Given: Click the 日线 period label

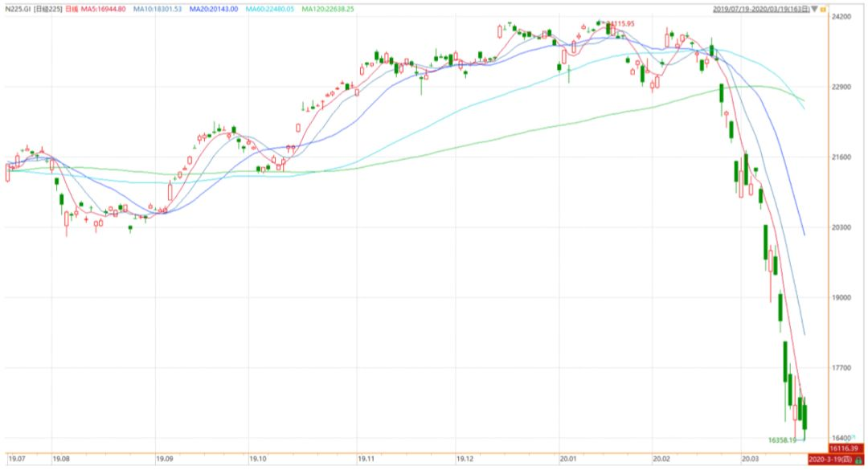Looking at the screenshot, I should pyautogui.click(x=72, y=9).
